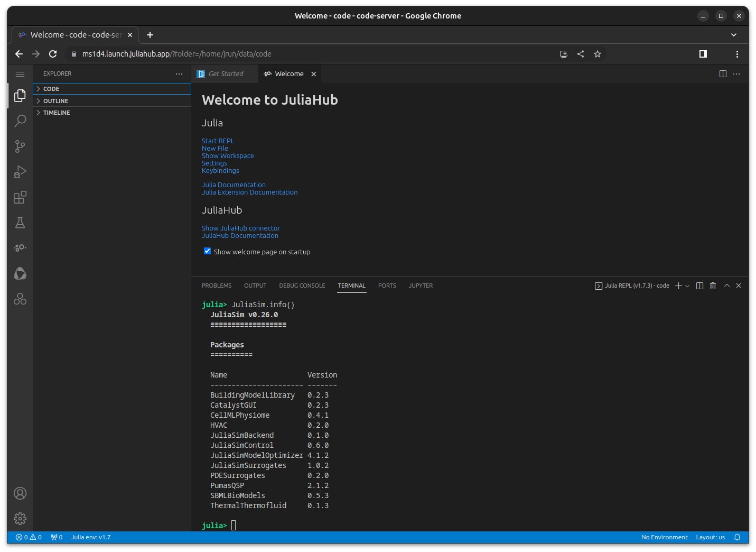Screen dimensions: 756x552
Task: Click Show JuliaHub connector link
Action: pos(241,228)
